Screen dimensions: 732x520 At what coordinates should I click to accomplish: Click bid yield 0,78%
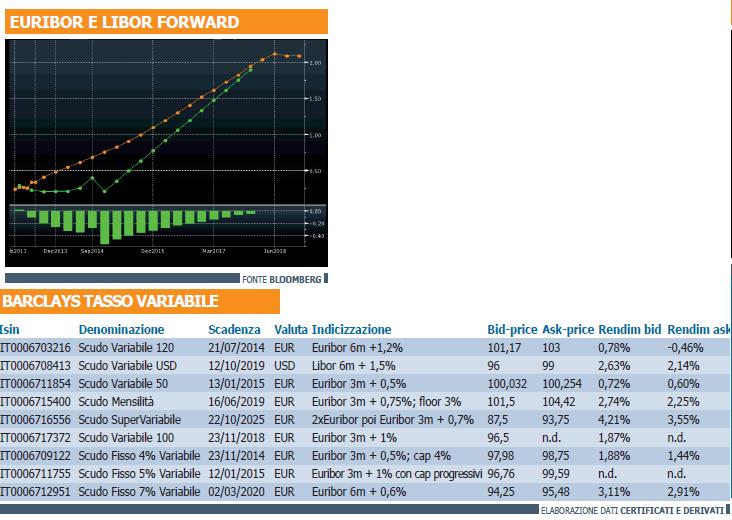tap(614, 348)
